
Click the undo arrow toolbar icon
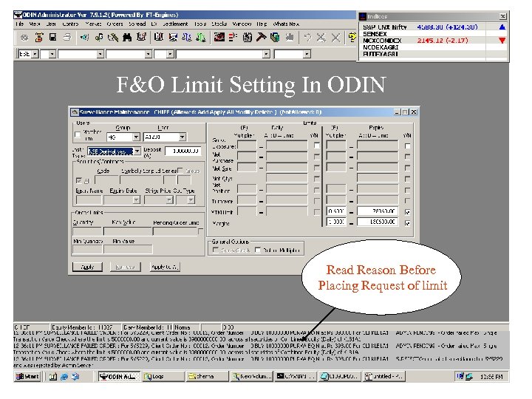pyautogui.click(x=307, y=37)
